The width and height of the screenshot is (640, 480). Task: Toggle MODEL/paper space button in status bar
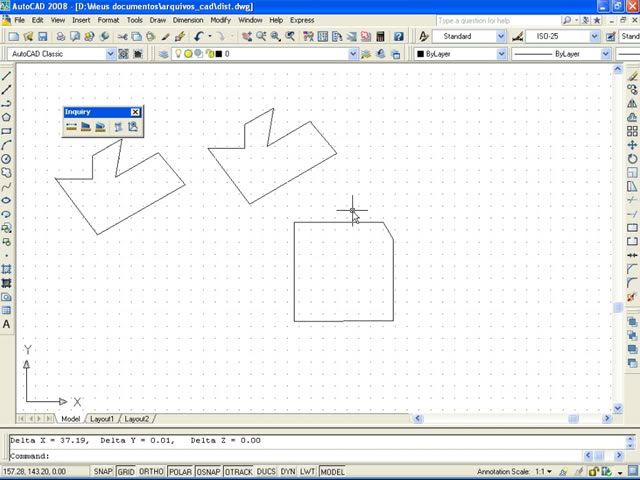click(332, 471)
